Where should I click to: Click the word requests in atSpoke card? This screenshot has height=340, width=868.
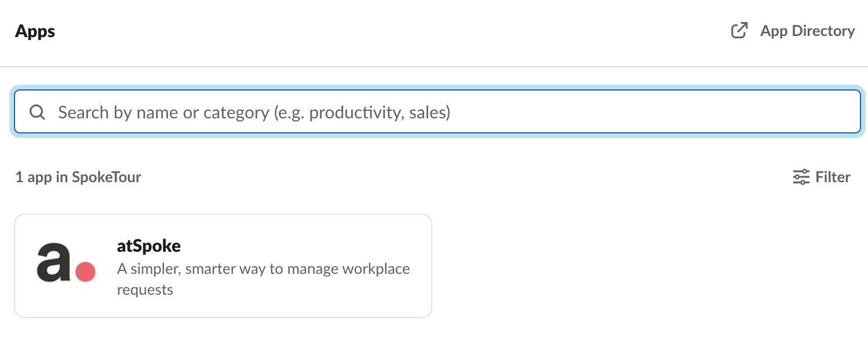coord(145,290)
